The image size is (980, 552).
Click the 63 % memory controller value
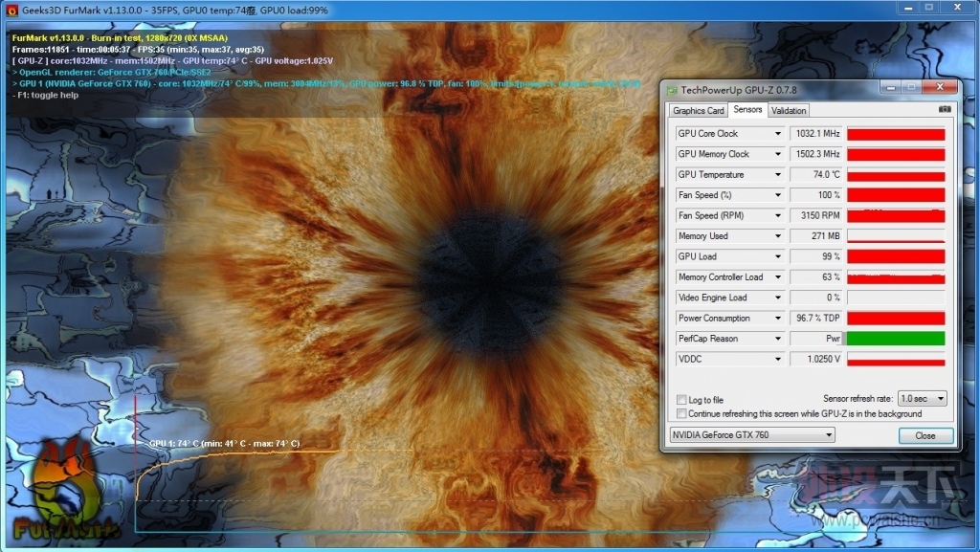click(816, 277)
